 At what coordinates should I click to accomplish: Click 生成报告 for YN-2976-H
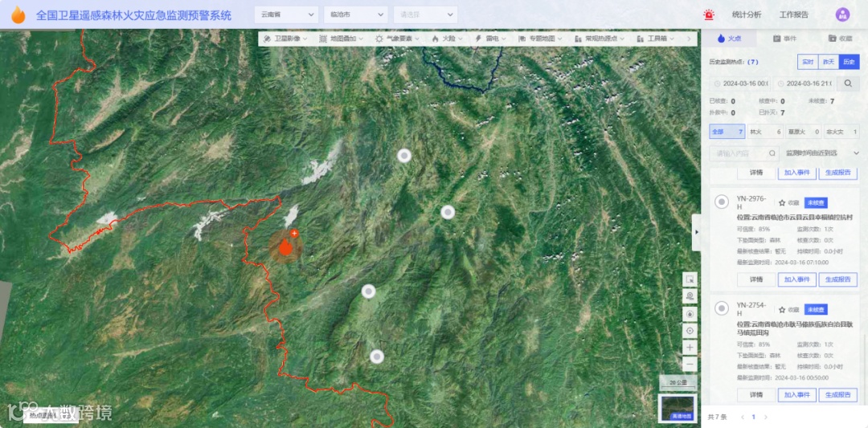(x=838, y=279)
